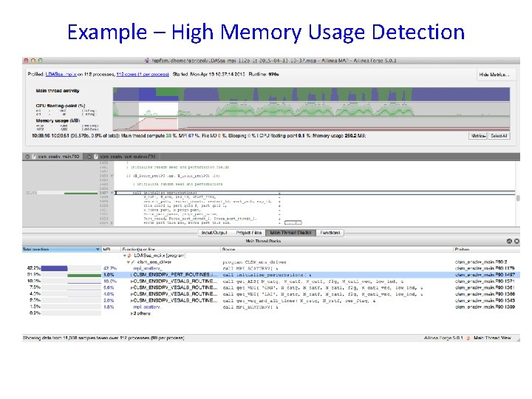Click the Position column header
This screenshot has height=399, width=532.
[487, 250]
